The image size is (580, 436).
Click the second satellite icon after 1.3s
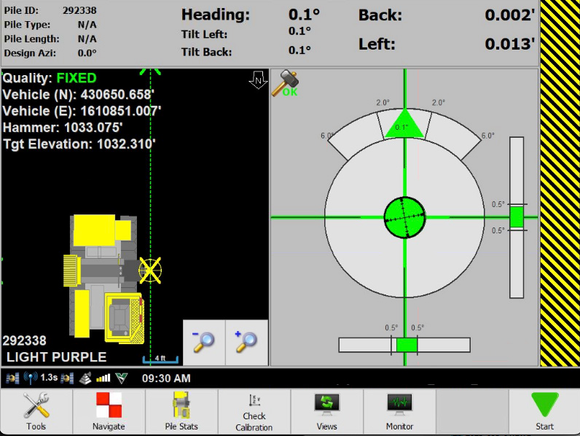(67, 378)
